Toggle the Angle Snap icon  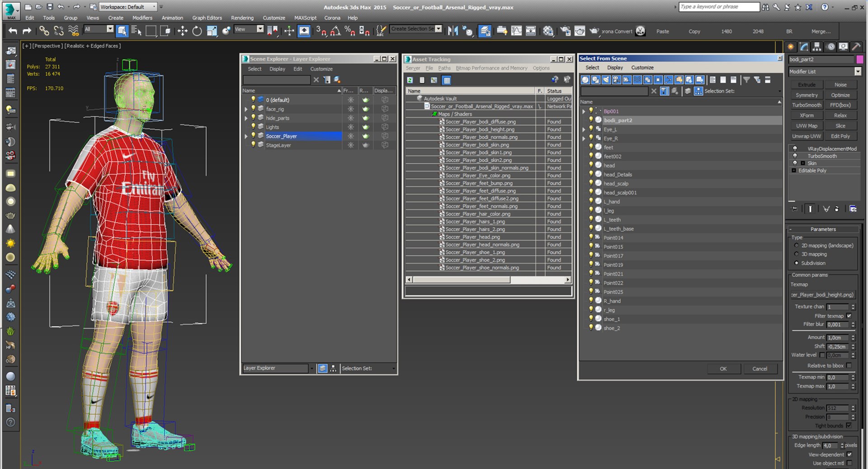pyautogui.click(x=335, y=31)
